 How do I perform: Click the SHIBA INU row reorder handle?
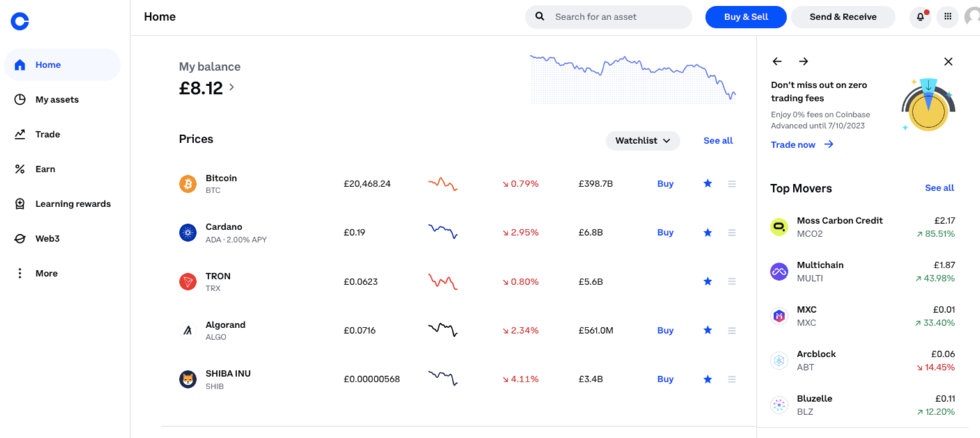pyautogui.click(x=732, y=379)
